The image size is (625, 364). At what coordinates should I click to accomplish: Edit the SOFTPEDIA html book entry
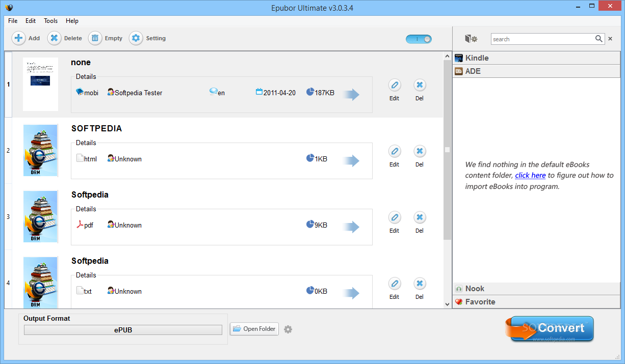[x=394, y=151]
